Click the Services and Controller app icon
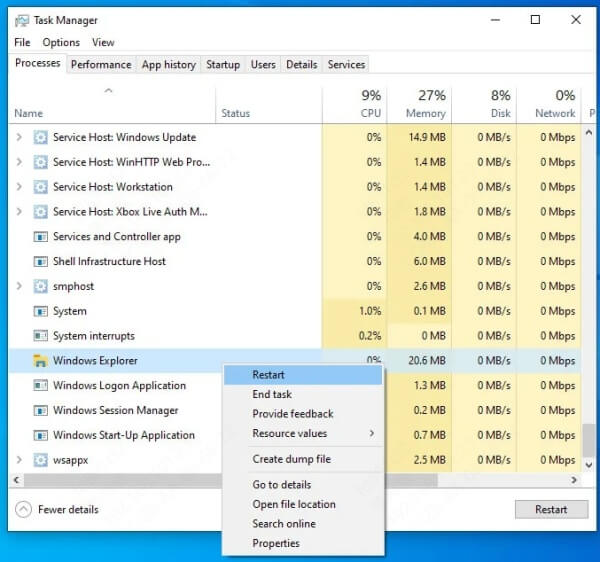Image resolution: width=600 pixels, height=562 pixels. click(x=41, y=237)
